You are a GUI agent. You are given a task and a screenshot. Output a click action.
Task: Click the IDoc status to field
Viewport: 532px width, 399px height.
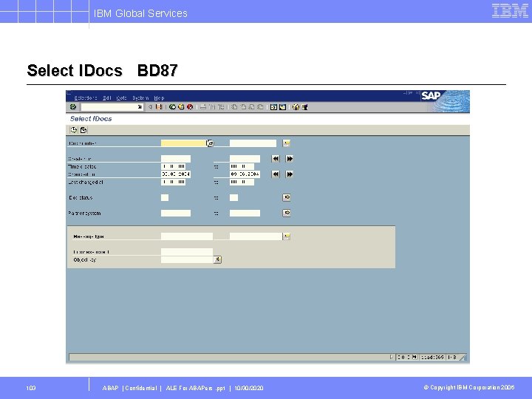click(233, 197)
